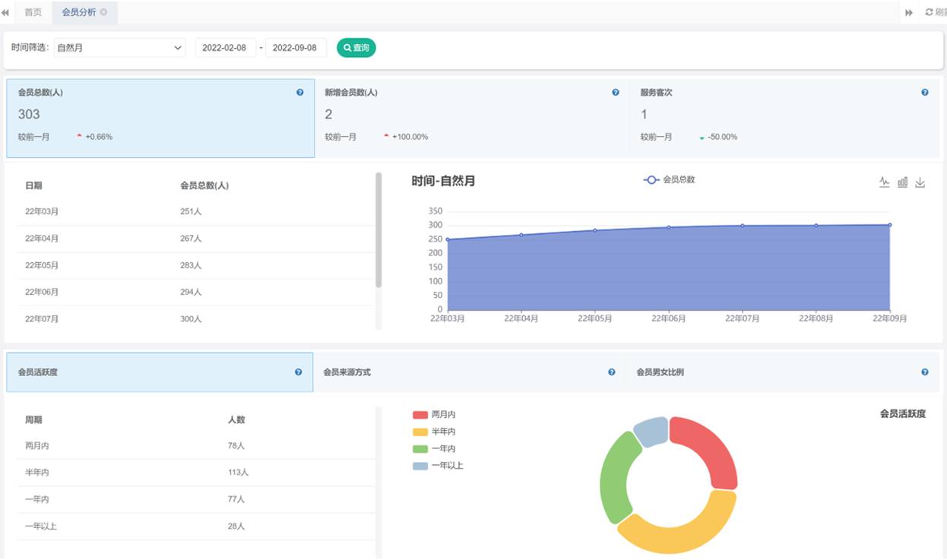Toggle the 一年内 legend entry

tap(434, 448)
